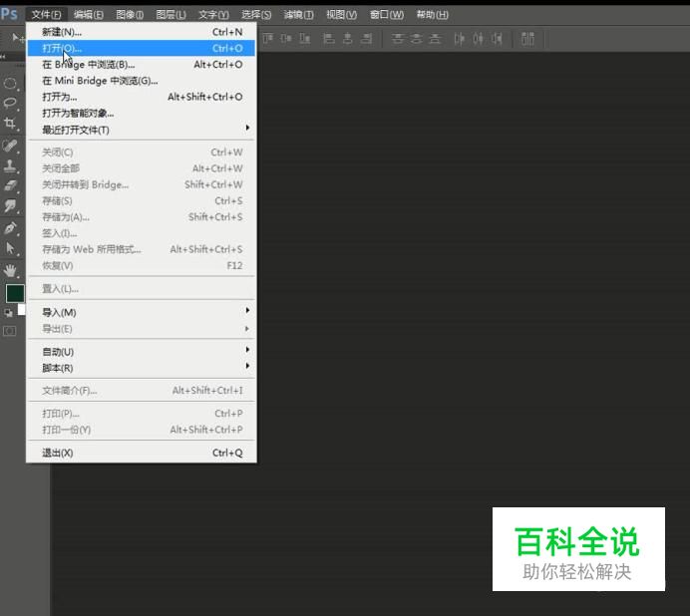Choose 新建(N)... from File menu

(142, 32)
